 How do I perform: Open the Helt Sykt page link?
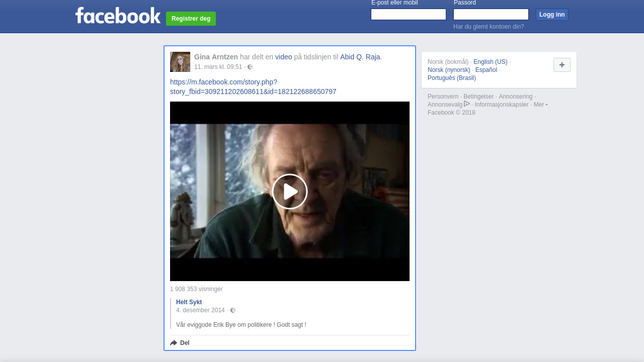tap(189, 302)
